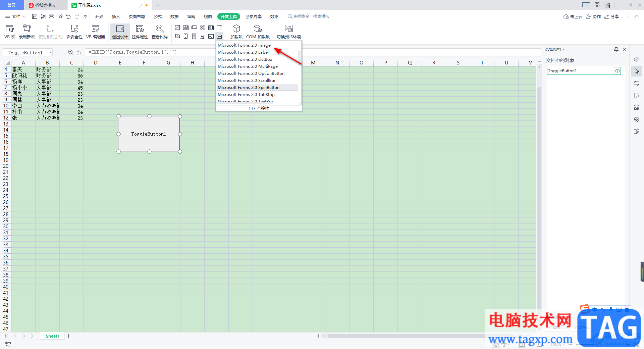Open print preview icon

click(60, 16)
